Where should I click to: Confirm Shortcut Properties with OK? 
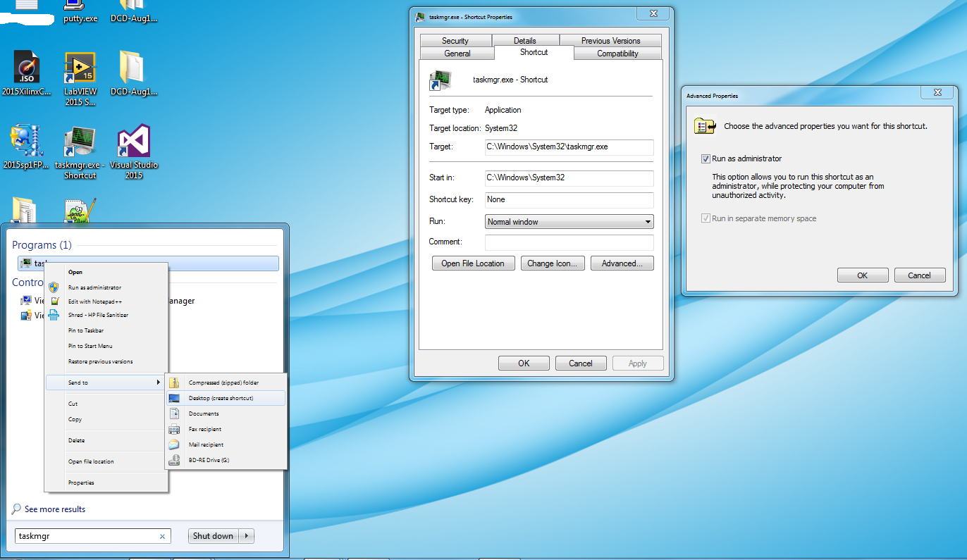pos(524,363)
